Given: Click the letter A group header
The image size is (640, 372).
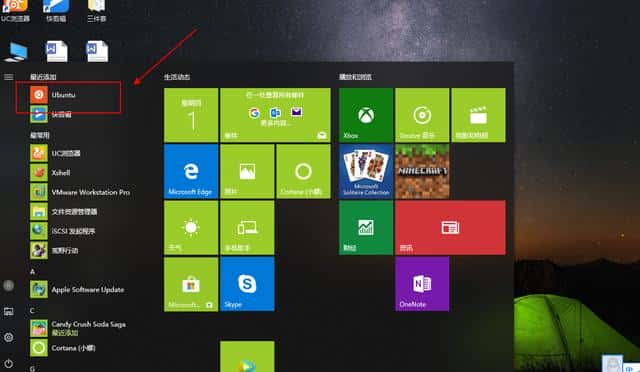Looking at the screenshot, I should pos(32,272).
